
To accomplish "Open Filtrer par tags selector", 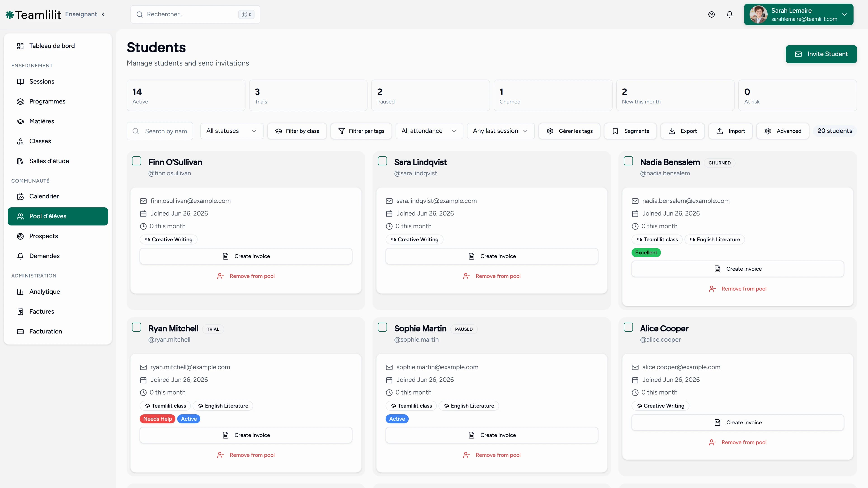I will (361, 131).
